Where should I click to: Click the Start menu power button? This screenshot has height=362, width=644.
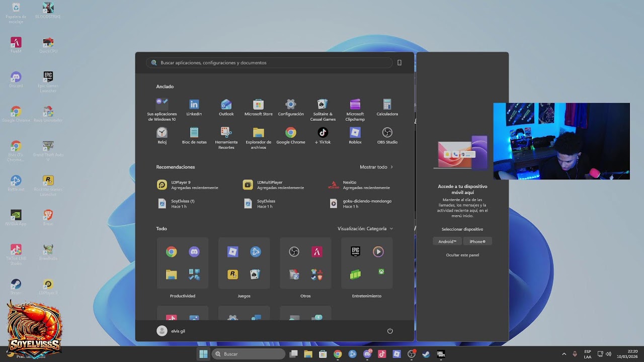tap(390, 331)
